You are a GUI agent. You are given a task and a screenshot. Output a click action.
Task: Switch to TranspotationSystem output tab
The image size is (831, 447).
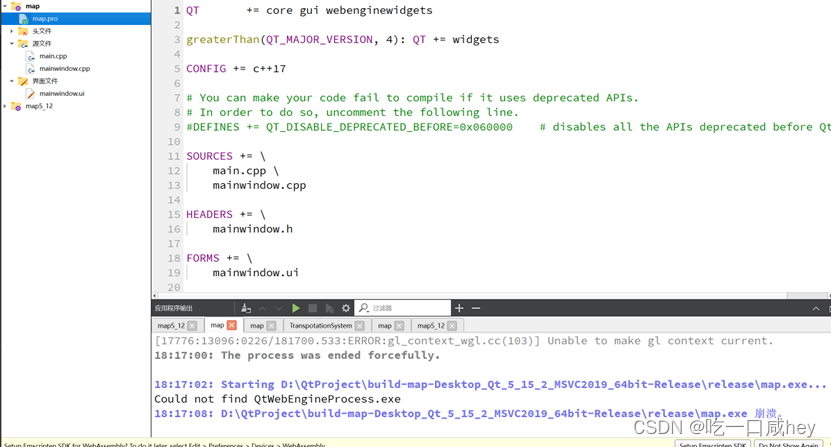pyautogui.click(x=321, y=326)
